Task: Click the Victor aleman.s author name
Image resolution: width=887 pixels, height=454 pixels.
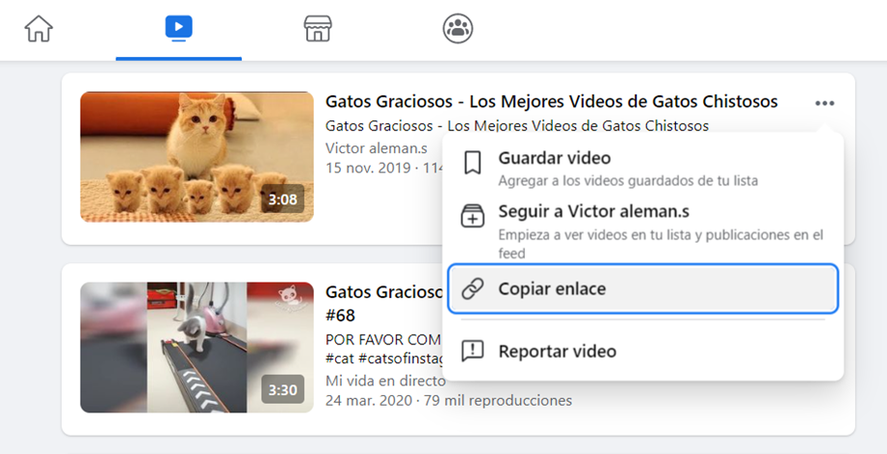Action: pos(376,149)
